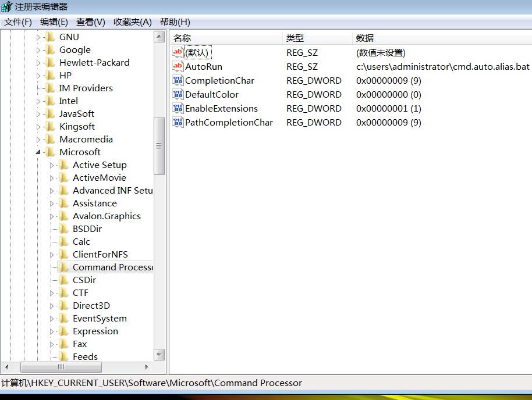
Task: Click the CompletionChar DWORD icon
Action: [178, 80]
